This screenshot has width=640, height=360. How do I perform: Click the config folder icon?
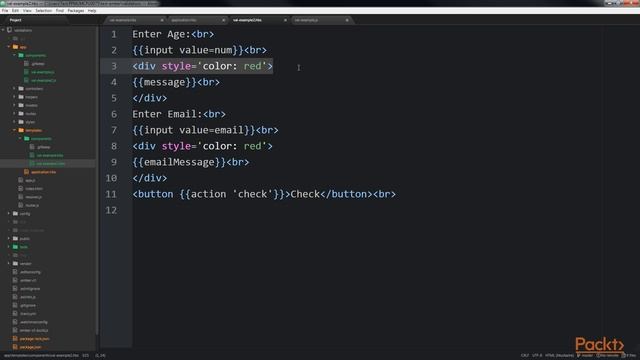tap(15, 213)
